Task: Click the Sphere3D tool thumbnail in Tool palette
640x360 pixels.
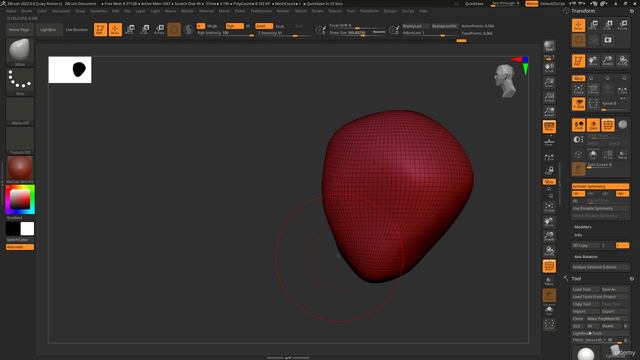Action: [x=586, y=353]
